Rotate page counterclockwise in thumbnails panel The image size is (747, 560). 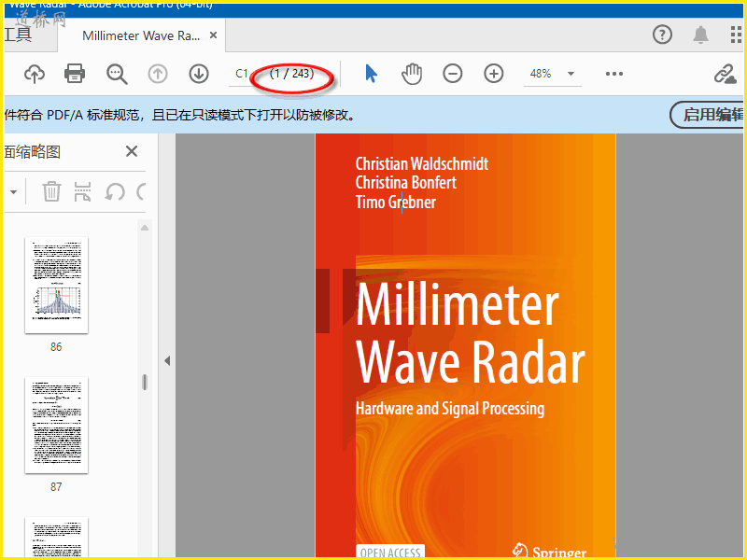115,192
